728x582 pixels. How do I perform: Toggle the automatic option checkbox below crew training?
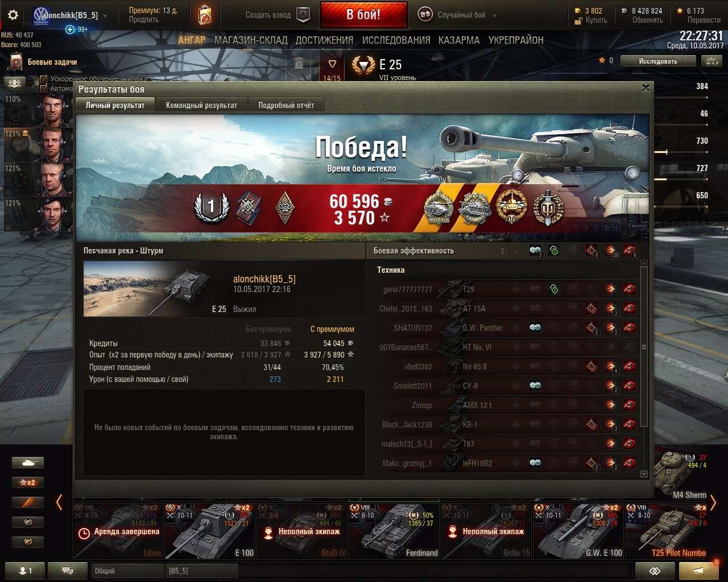pos(43,88)
